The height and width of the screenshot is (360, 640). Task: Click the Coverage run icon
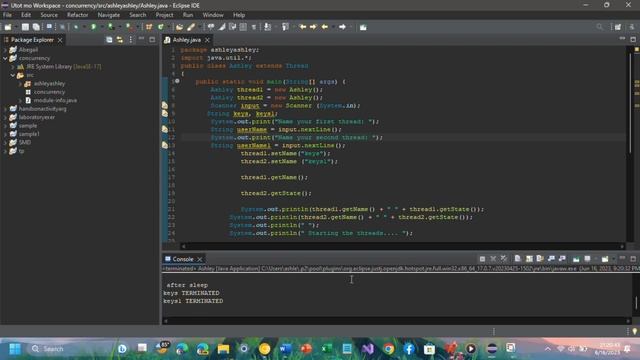(111, 27)
